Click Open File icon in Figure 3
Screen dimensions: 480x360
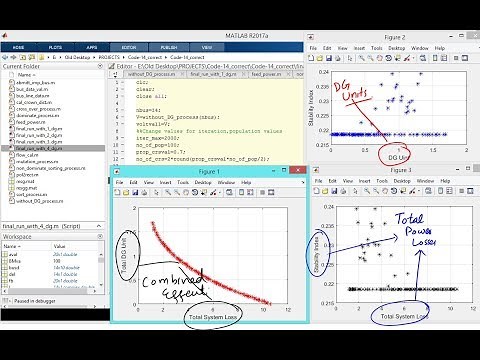click(x=325, y=191)
